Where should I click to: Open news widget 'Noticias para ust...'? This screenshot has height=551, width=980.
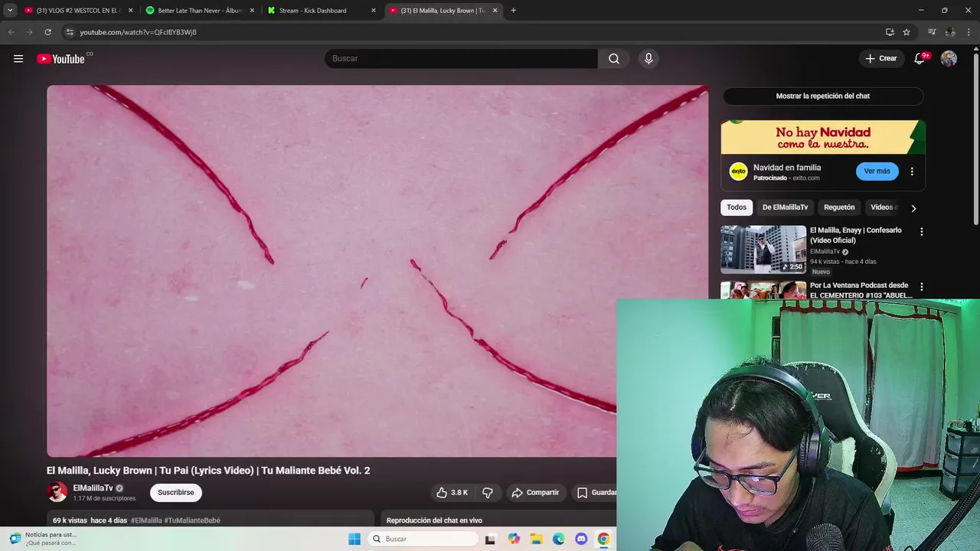pos(43,539)
